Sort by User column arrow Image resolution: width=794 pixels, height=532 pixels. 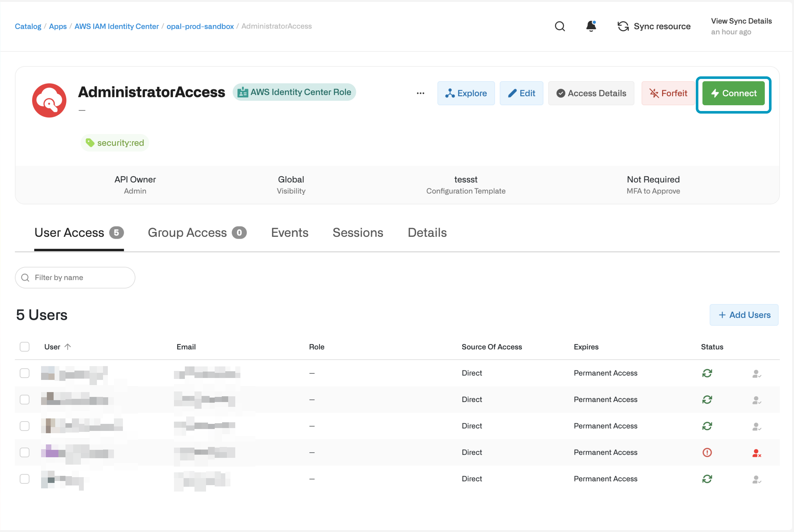67,347
